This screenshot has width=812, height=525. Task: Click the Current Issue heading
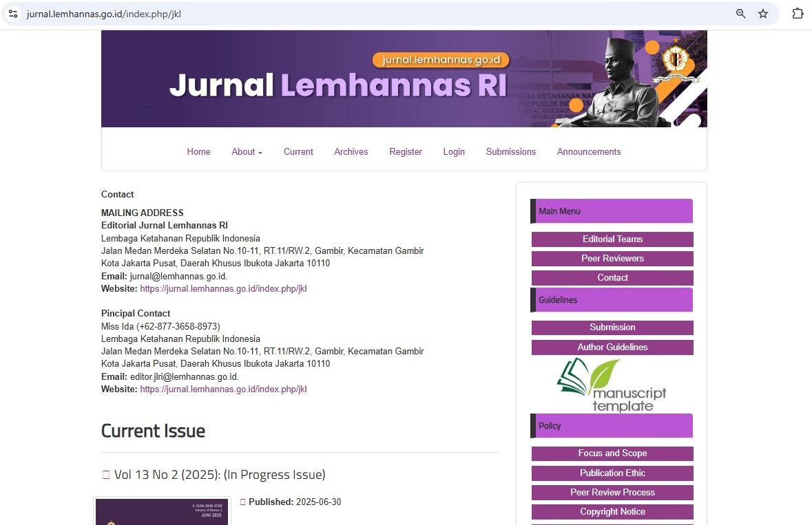pyautogui.click(x=154, y=431)
